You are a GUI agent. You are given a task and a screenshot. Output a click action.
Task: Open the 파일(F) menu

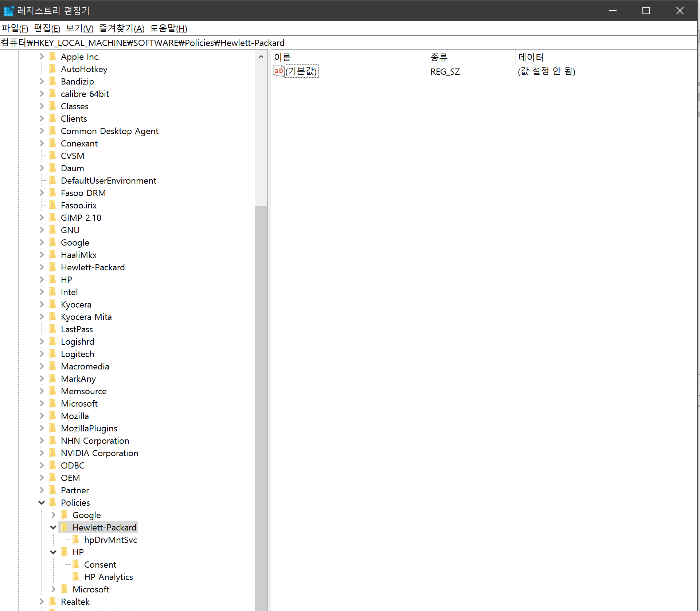coord(15,28)
